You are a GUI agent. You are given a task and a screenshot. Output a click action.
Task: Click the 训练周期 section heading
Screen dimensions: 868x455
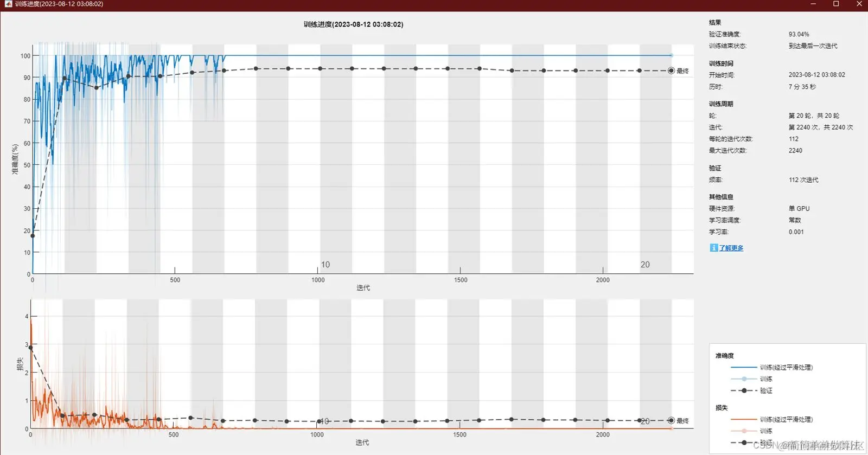click(x=721, y=104)
